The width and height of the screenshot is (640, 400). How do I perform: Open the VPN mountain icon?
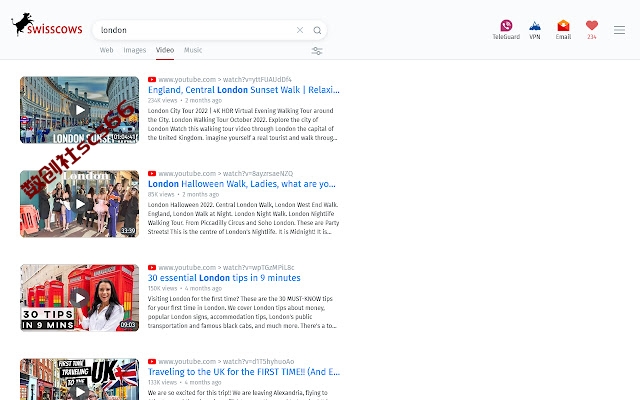(x=535, y=26)
